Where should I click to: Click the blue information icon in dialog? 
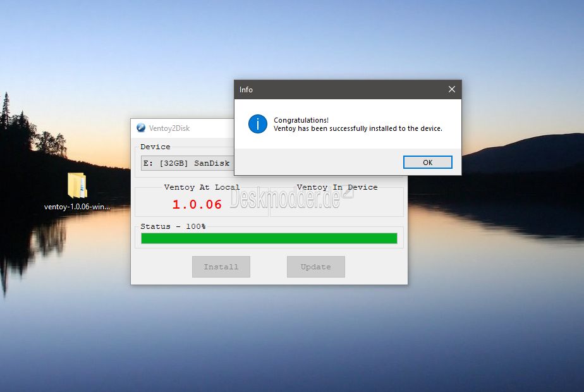(x=258, y=124)
